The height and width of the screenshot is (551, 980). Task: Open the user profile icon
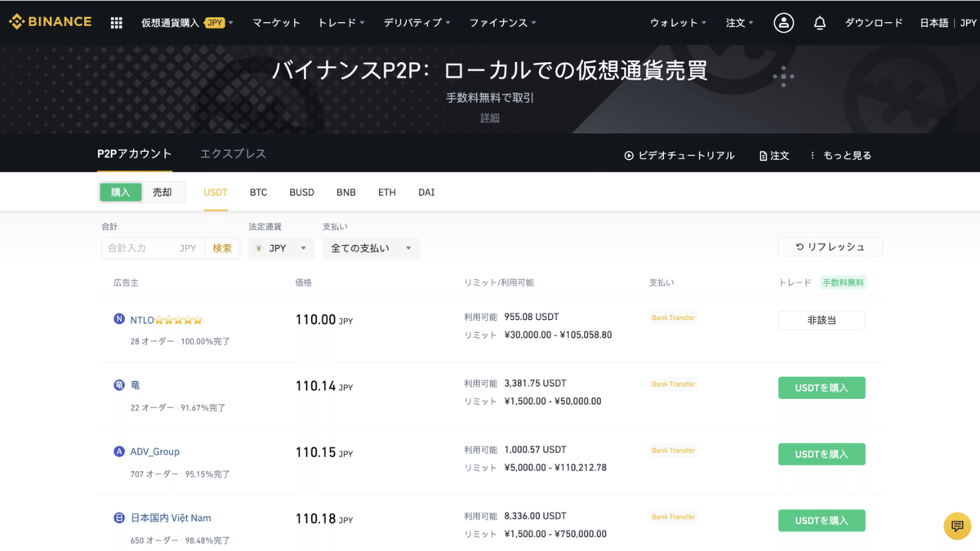tap(783, 22)
